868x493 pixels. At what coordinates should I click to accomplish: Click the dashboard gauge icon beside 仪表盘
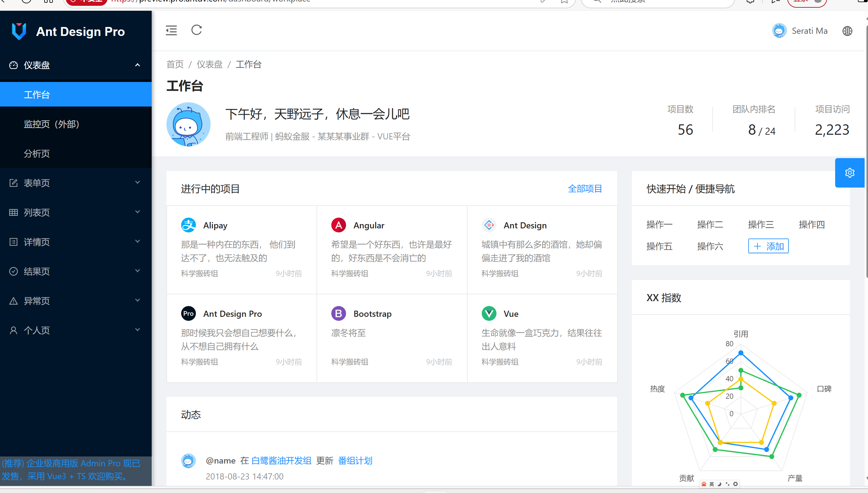(x=14, y=65)
